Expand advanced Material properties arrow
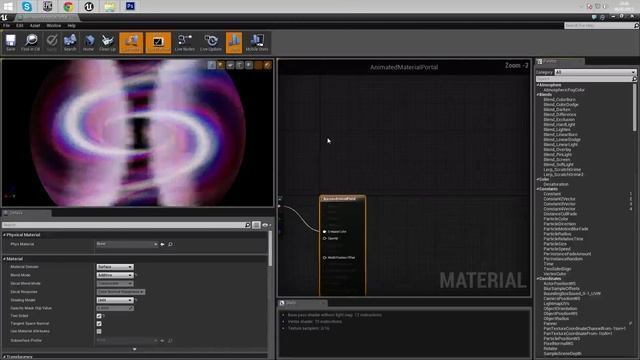Image resolution: width=640 pixels, height=360 pixels. point(134,349)
